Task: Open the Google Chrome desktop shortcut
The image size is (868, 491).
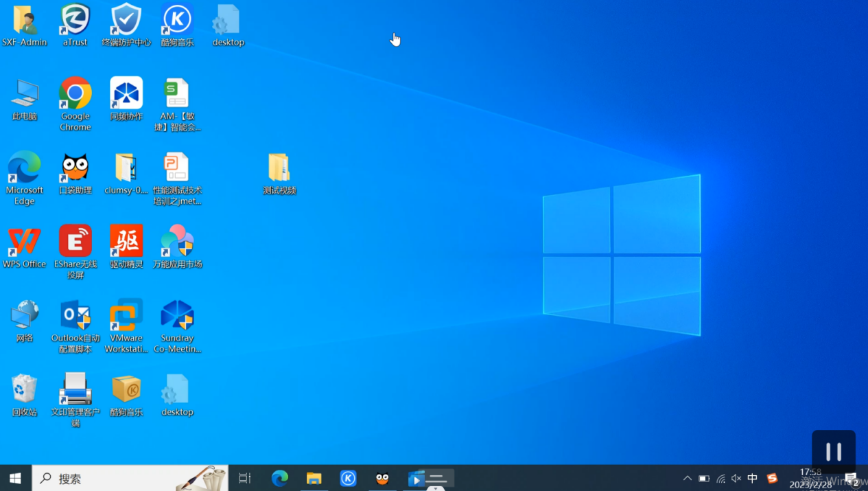Action: point(75,94)
